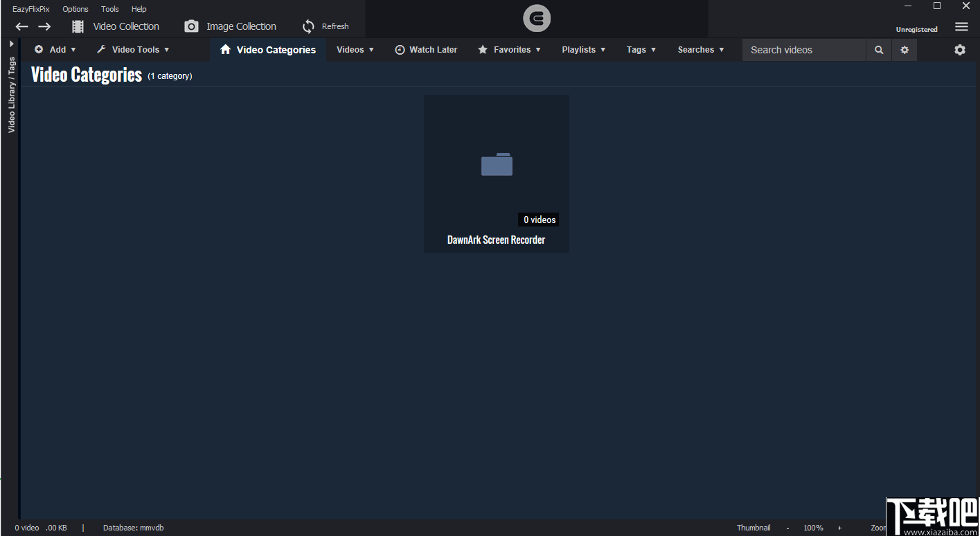The width and height of the screenshot is (980, 536).
Task: Open settings gear at far right
Action: click(x=960, y=50)
